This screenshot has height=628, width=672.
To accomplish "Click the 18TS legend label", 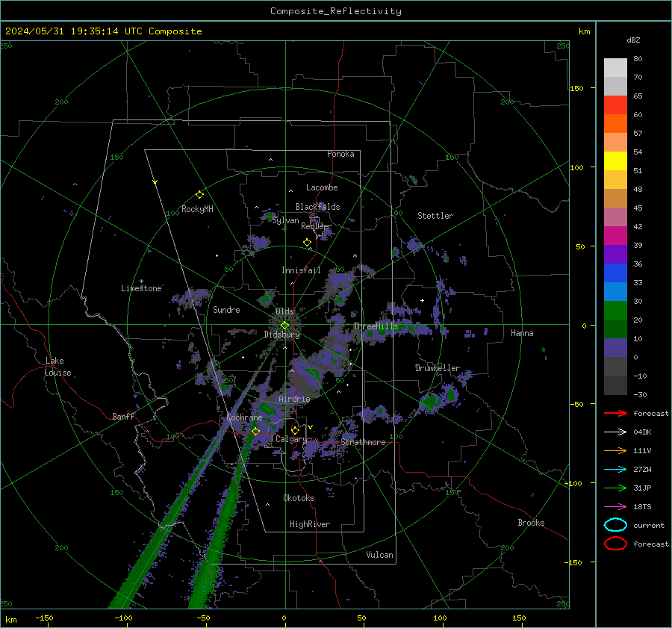I will pyautogui.click(x=642, y=507).
